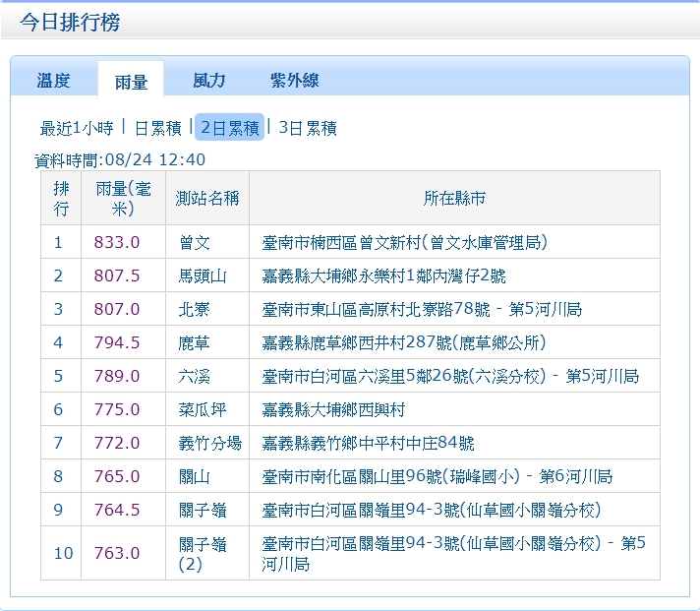
Task: Click address 嘉義縣義竹鄉中平村中庄84號
Action: point(369,444)
